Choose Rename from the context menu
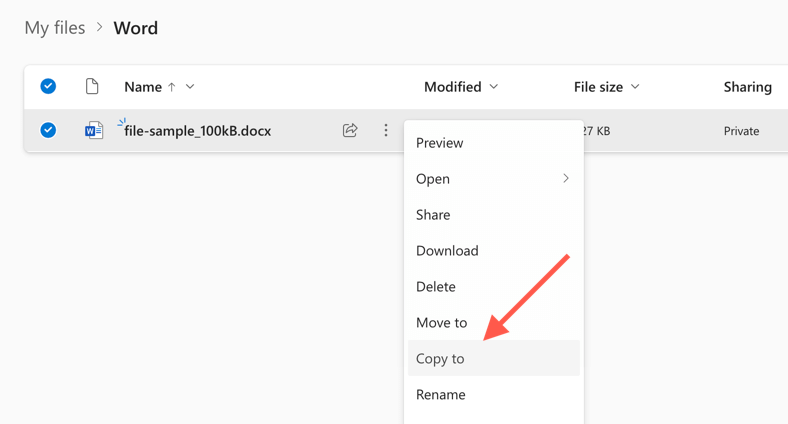Screen dimensions: 788x424 point(441,394)
